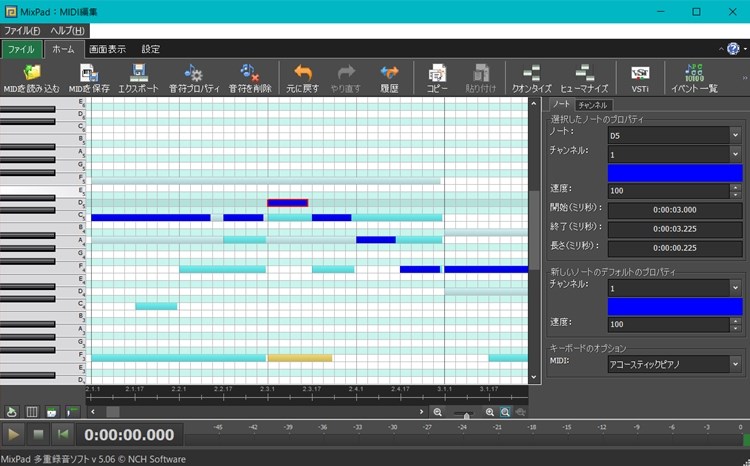
Task: Click 元に戻す undo icon
Action: pos(303,73)
